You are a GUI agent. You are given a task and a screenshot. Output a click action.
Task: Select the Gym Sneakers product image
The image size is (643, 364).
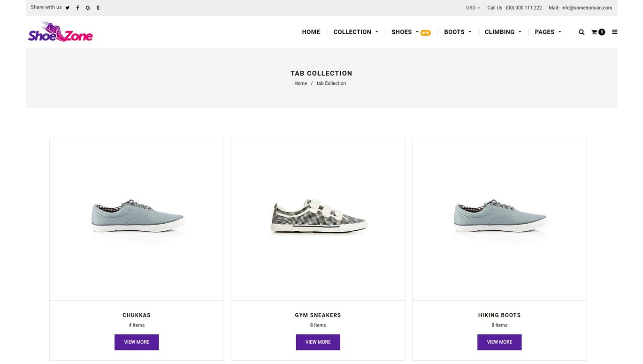point(318,219)
